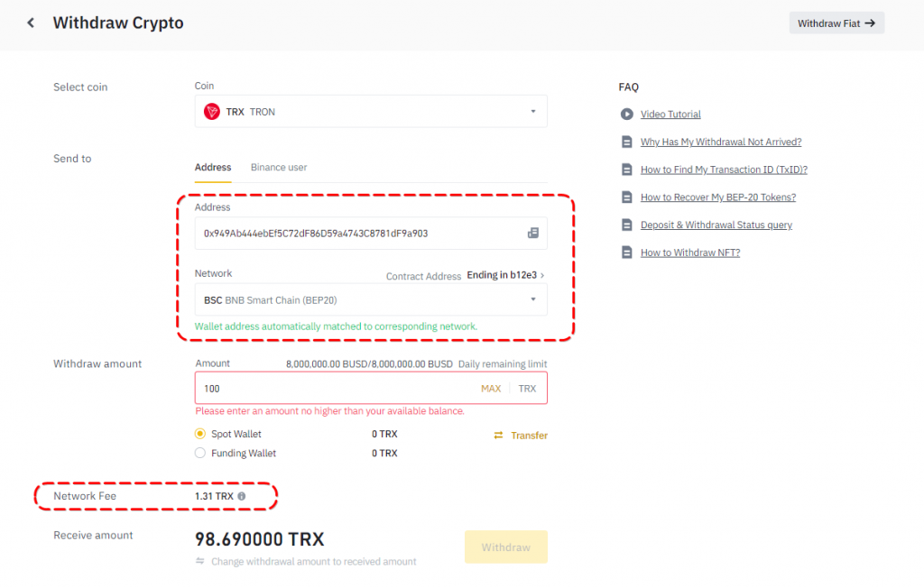Open the address book icon in Address field
The image size is (924, 588).
(532, 233)
